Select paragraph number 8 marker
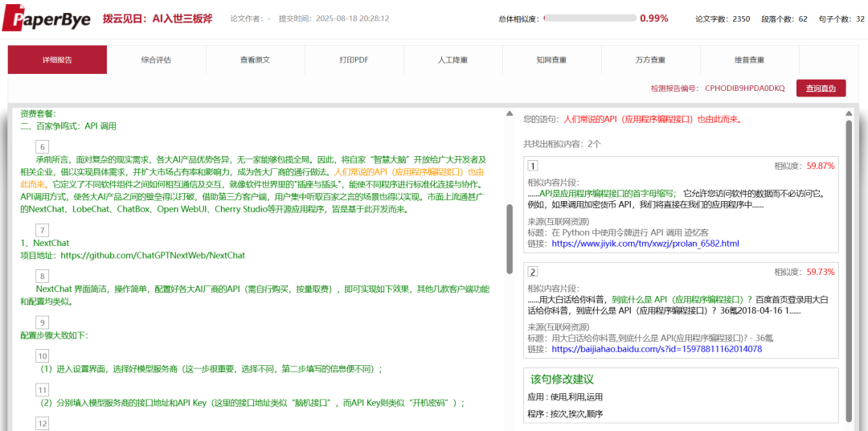 [43, 276]
